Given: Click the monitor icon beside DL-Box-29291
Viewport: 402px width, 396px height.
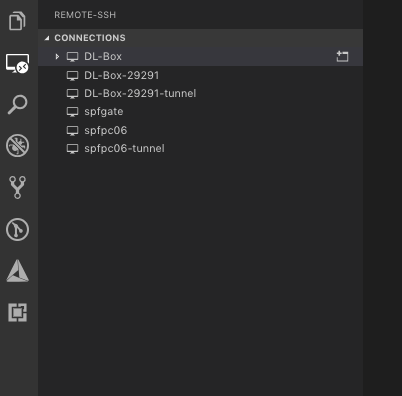Looking at the screenshot, I should pyautogui.click(x=72, y=76).
